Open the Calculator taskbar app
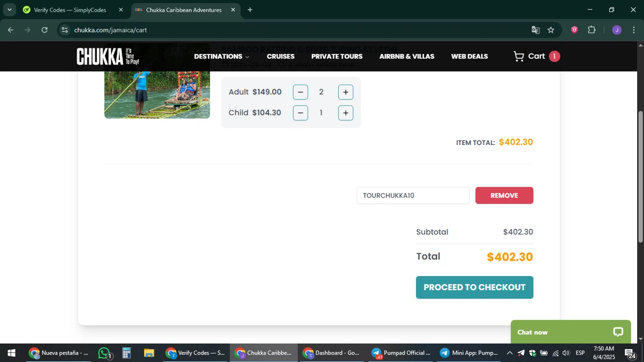 tap(126, 353)
